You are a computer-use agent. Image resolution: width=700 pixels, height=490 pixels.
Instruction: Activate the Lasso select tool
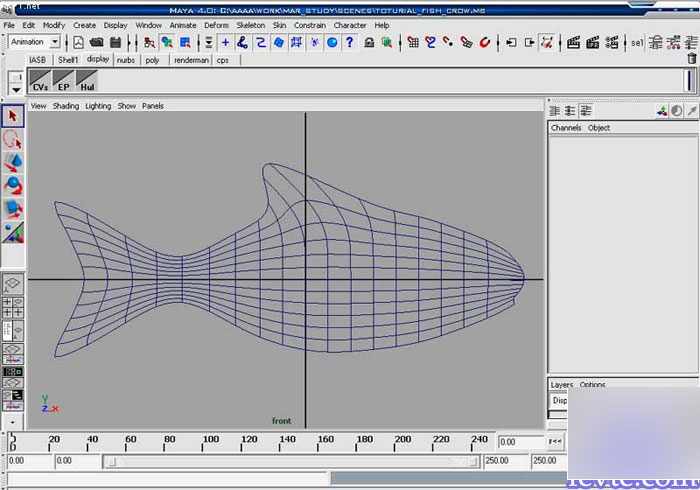coord(13,139)
